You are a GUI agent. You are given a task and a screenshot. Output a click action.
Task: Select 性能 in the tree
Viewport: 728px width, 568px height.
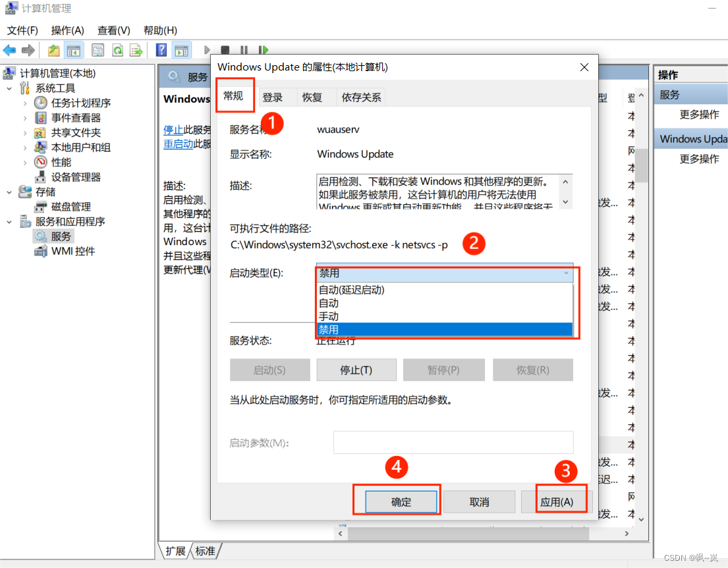pos(61,163)
